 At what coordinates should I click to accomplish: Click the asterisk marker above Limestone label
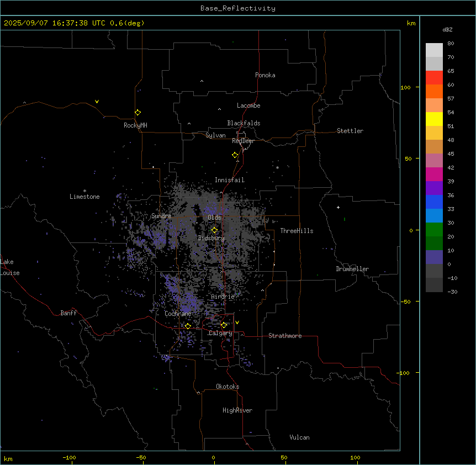(84, 191)
